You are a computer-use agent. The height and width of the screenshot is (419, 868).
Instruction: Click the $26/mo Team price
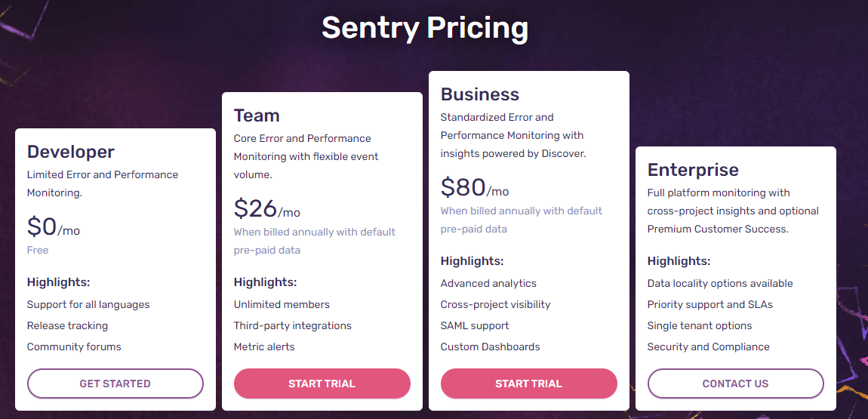coord(267,208)
